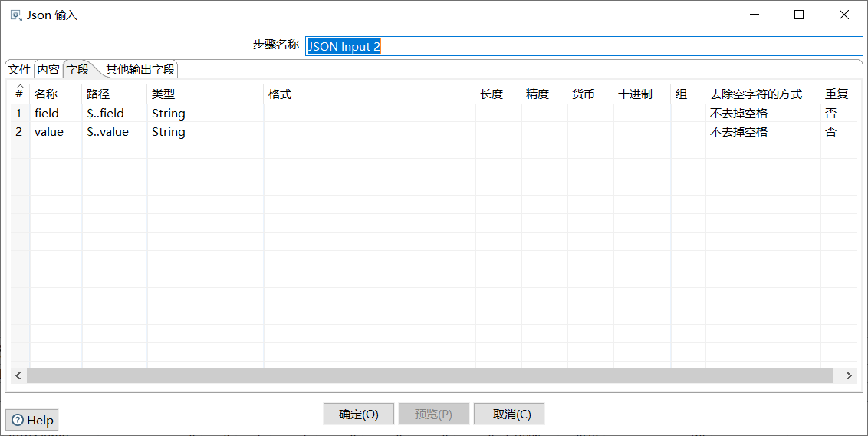Click the 重复 column header

click(838, 94)
